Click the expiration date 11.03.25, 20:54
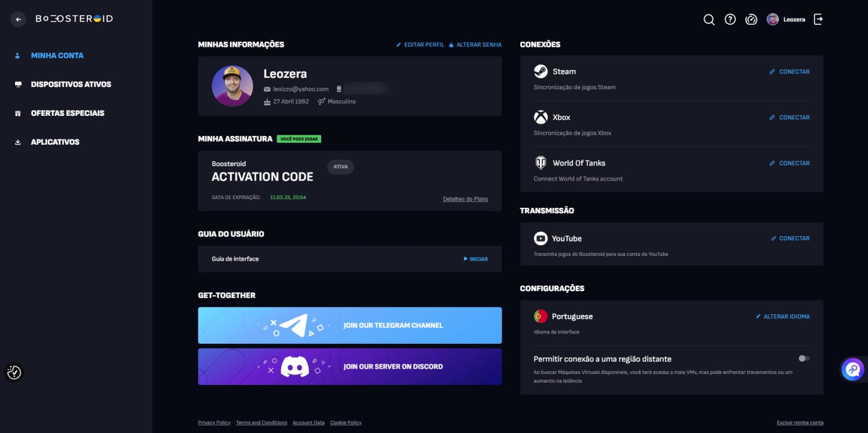Image resolution: width=868 pixels, height=433 pixels. 288,197
